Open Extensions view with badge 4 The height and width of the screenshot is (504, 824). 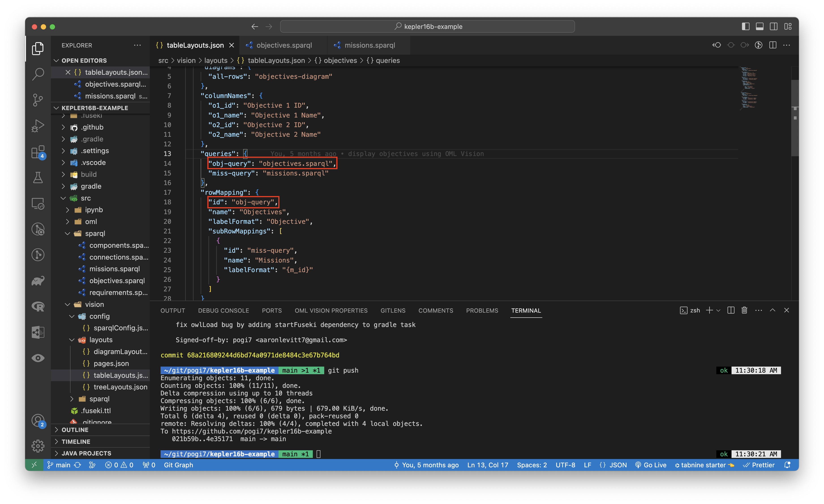38,152
